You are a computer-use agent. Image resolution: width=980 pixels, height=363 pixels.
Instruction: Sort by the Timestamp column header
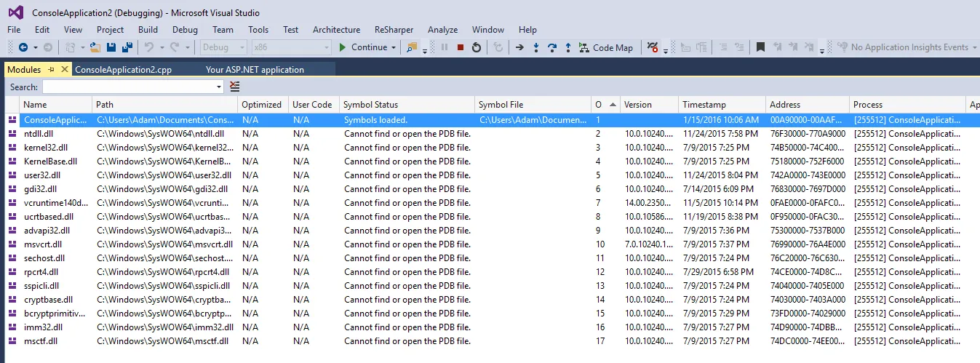click(722, 105)
